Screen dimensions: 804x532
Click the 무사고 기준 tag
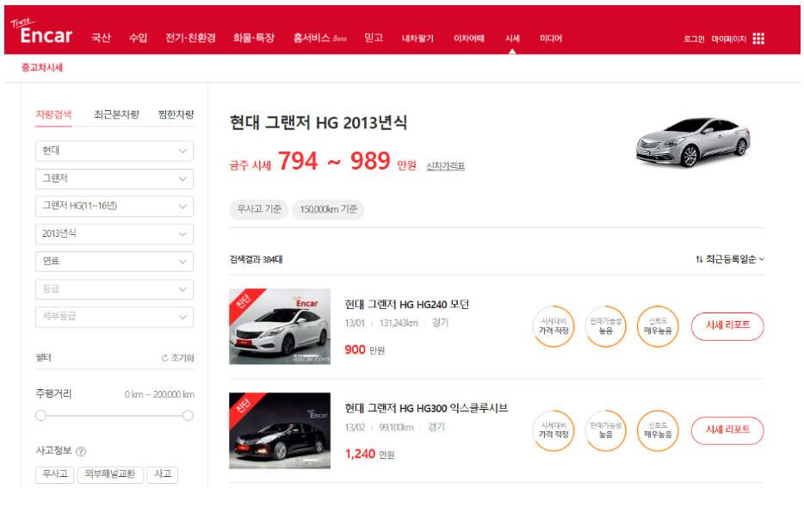point(259,209)
